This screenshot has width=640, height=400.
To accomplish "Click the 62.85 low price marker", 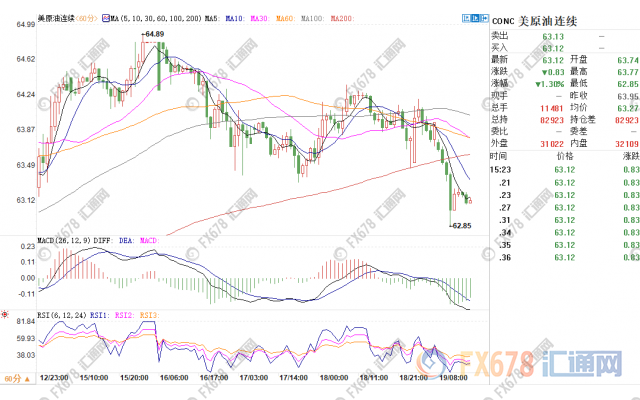I will [x=459, y=226].
